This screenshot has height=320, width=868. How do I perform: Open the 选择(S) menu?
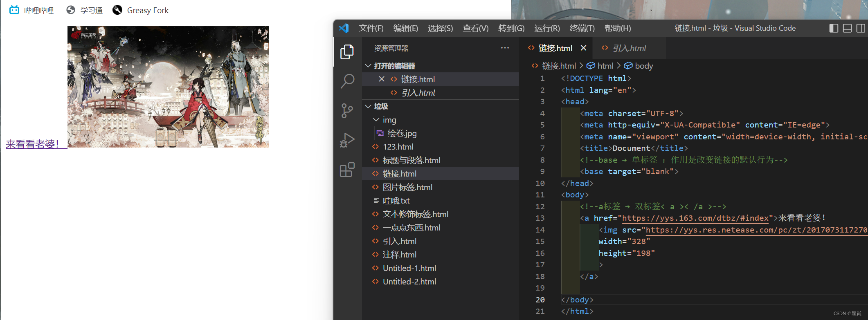coord(440,28)
